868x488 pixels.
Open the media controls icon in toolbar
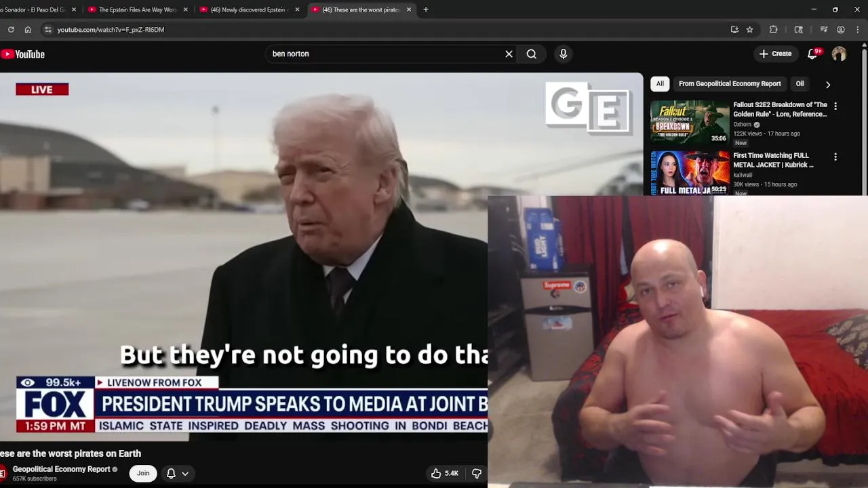tap(823, 30)
